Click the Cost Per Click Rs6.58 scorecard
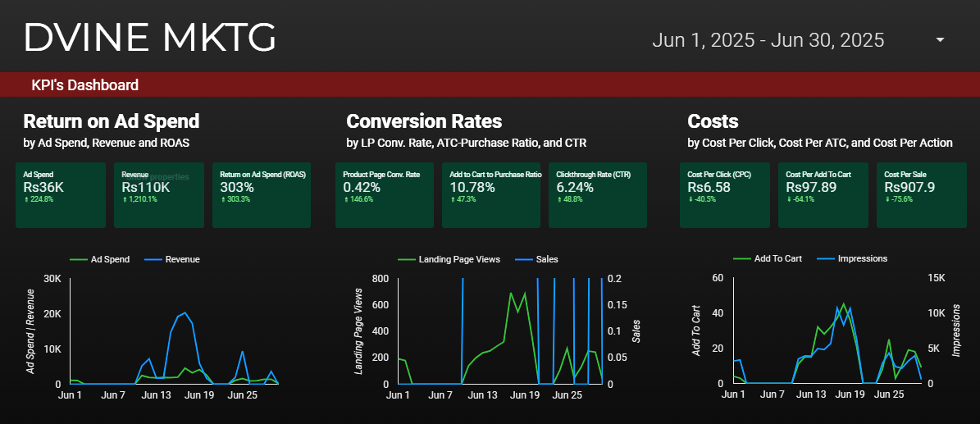This screenshot has height=424, width=980. [x=725, y=194]
